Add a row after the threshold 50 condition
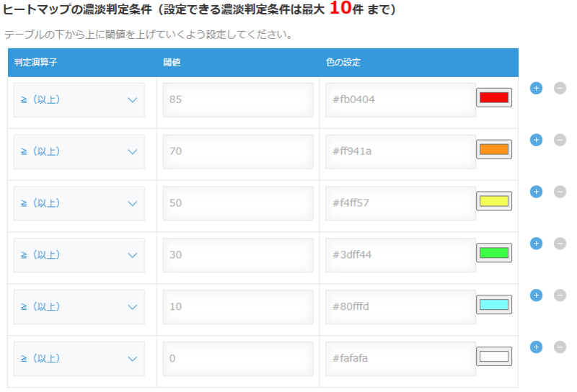This screenshot has height=392, width=577. point(536,192)
